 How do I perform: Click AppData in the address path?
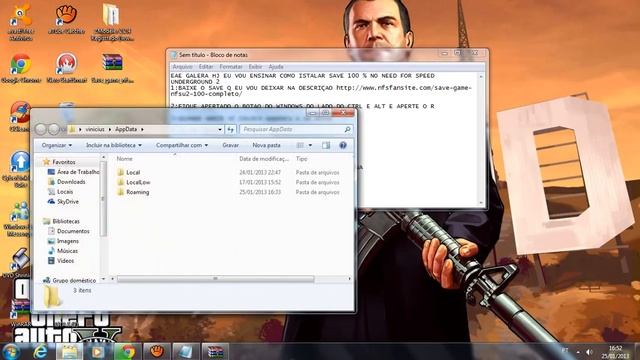coord(126,129)
